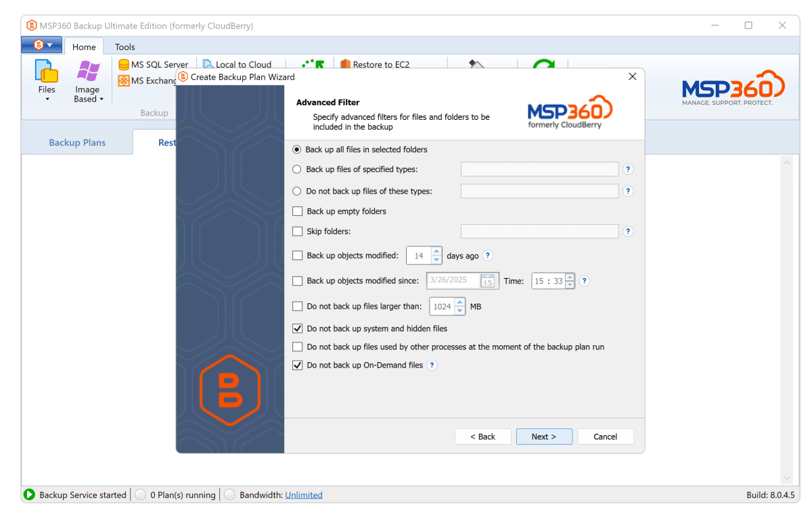Decrease the Time spinner value
Viewport: 812px width, 513px height.
pos(570,285)
